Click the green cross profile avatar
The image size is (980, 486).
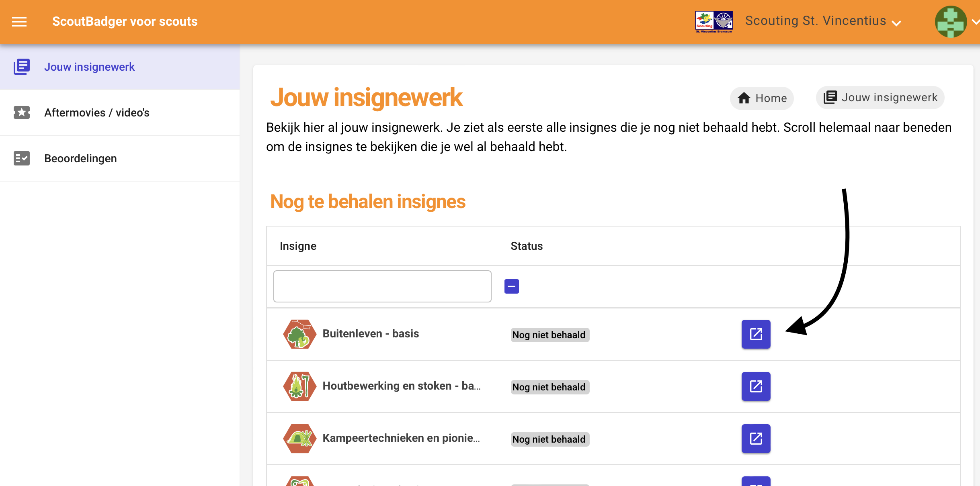coord(951,22)
